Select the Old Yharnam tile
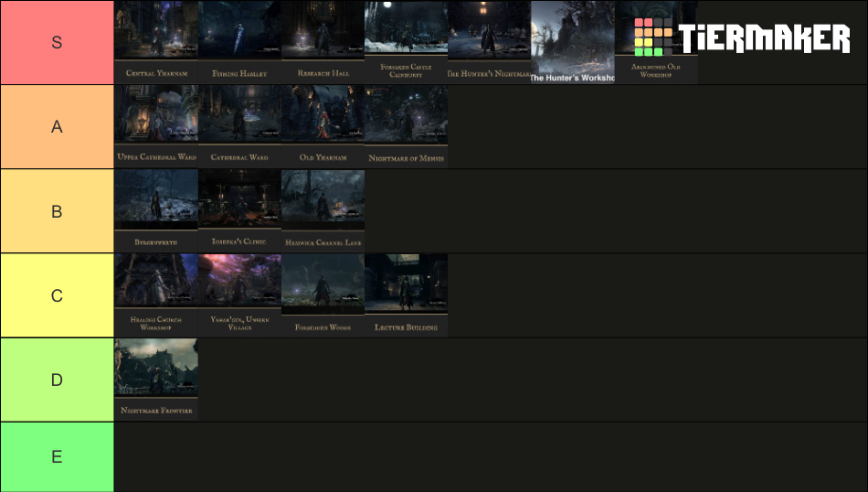Screen dimensions: 868x492 [x=323, y=126]
